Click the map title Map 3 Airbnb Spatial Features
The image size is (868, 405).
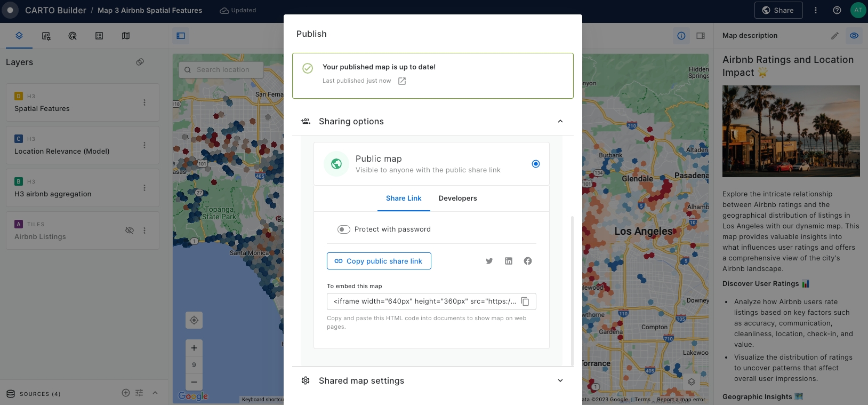[150, 10]
